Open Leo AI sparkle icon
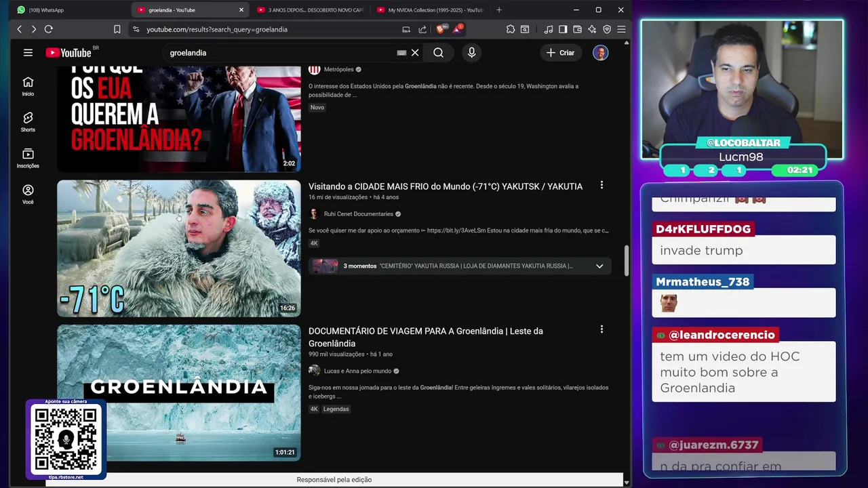 pyautogui.click(x=592, y=29)
